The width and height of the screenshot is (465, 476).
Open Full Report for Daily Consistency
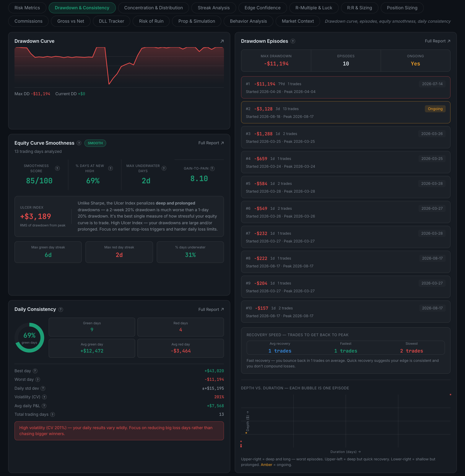[x=211, y=309]
